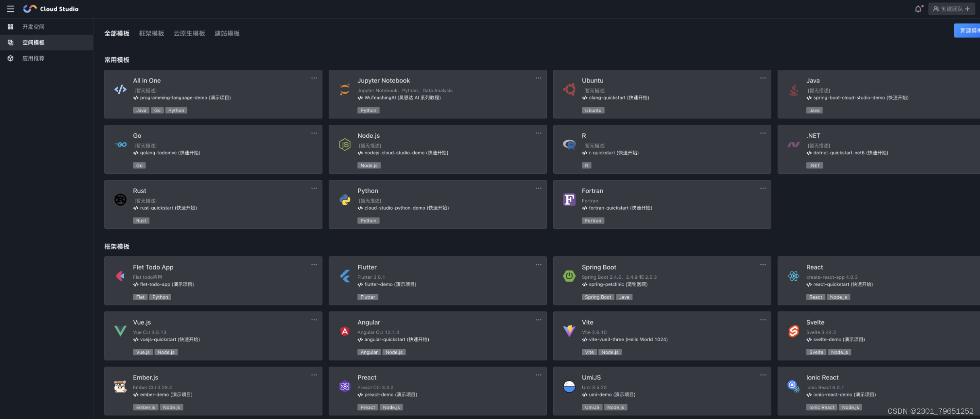
Task: Click the Angular shield icon
Action: tap(345, 331)
